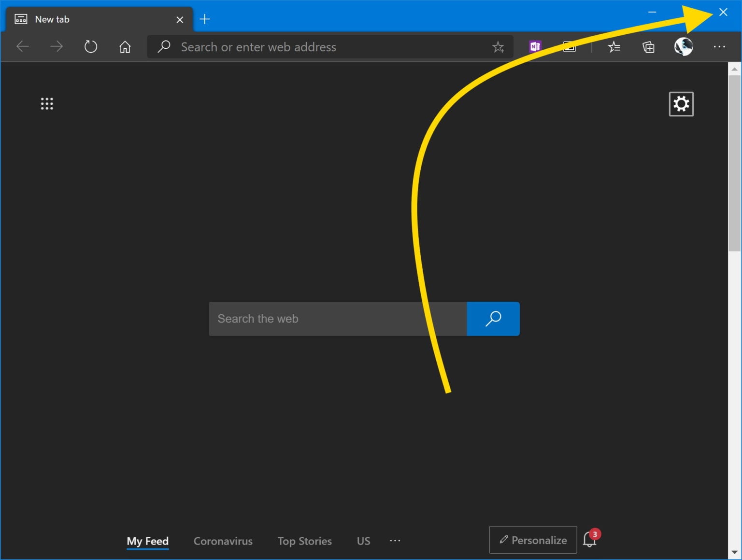Screen dimensions: 742x560
Task: Open a new browser tab
Action: (205, 19)
